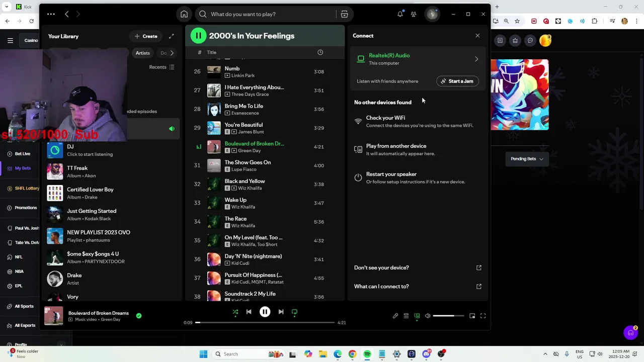Open the Certified Lover Boy album
644x362 pixels.
point(112,193)
